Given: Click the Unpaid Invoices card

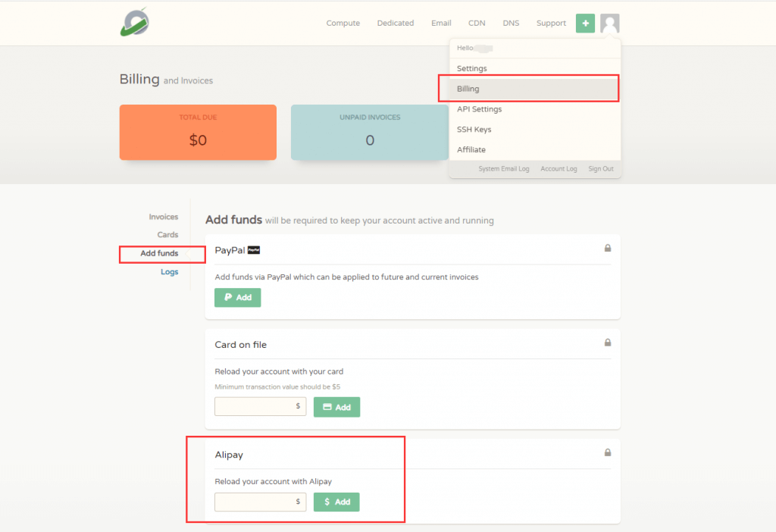Looking at the screenshot, I should [x=370, y=132].
